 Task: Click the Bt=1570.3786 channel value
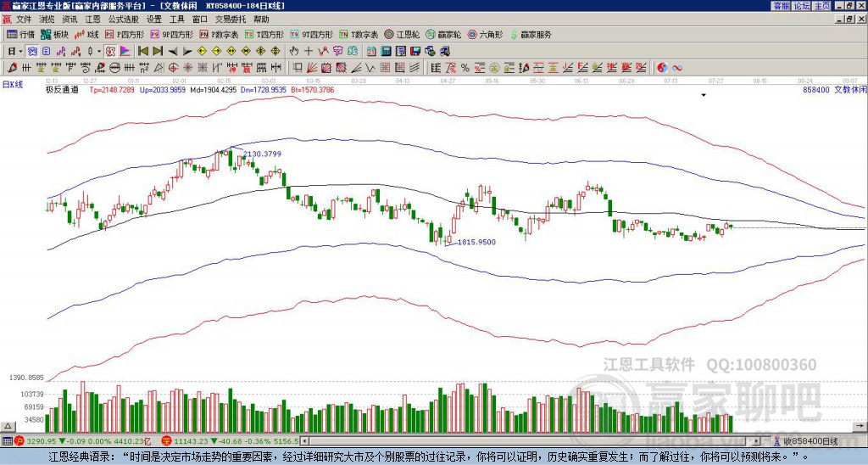pyautogui.click(x=312, y=89)
